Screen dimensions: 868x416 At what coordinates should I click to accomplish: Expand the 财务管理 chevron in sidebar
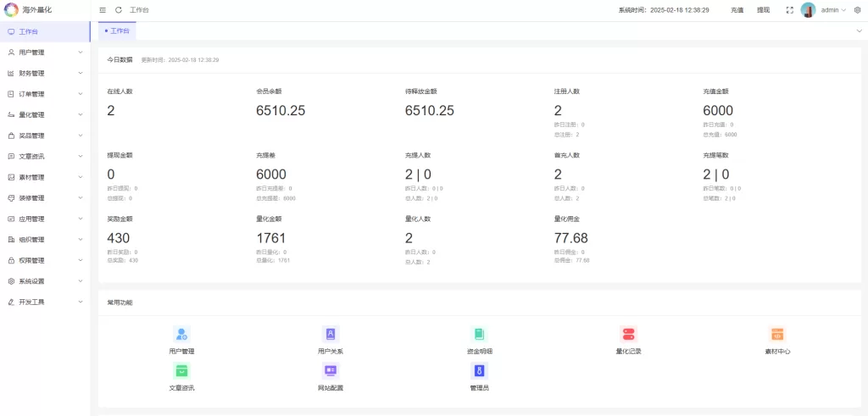[81, 73]
